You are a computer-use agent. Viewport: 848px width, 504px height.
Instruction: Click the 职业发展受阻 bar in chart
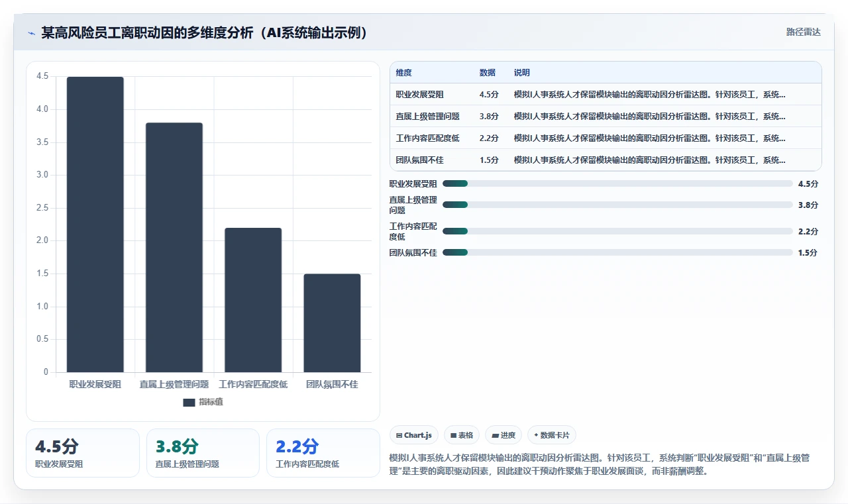click(x=95, y=225)
